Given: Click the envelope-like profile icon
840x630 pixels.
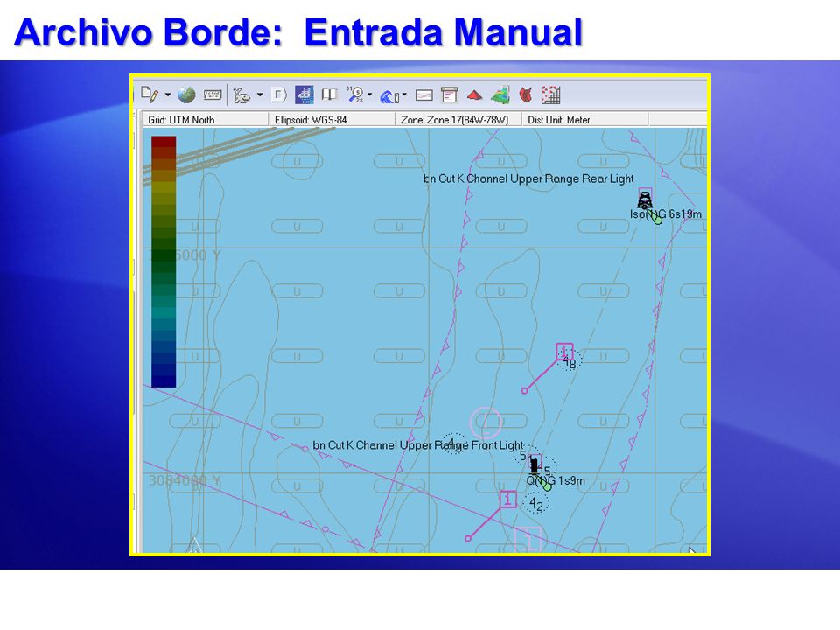Looking at the screenshot, I should tap(423, 95).
